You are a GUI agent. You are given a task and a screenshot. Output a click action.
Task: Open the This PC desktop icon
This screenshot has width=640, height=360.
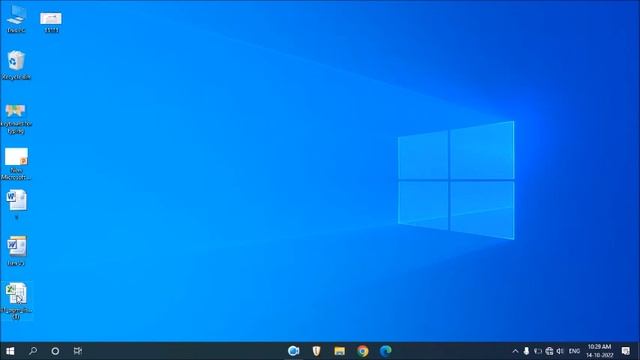(x=16, y=18)
